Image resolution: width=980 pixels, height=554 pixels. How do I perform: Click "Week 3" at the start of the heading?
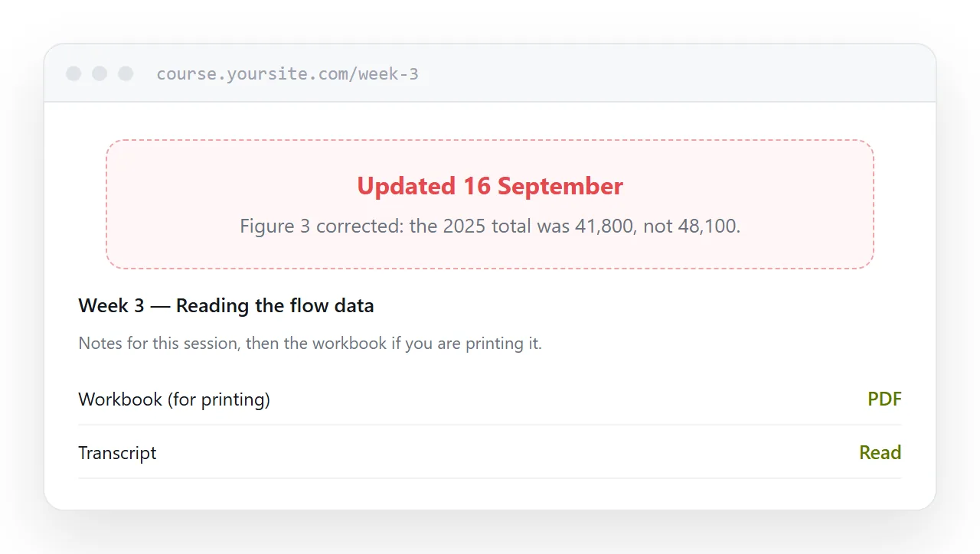[111, 306]
